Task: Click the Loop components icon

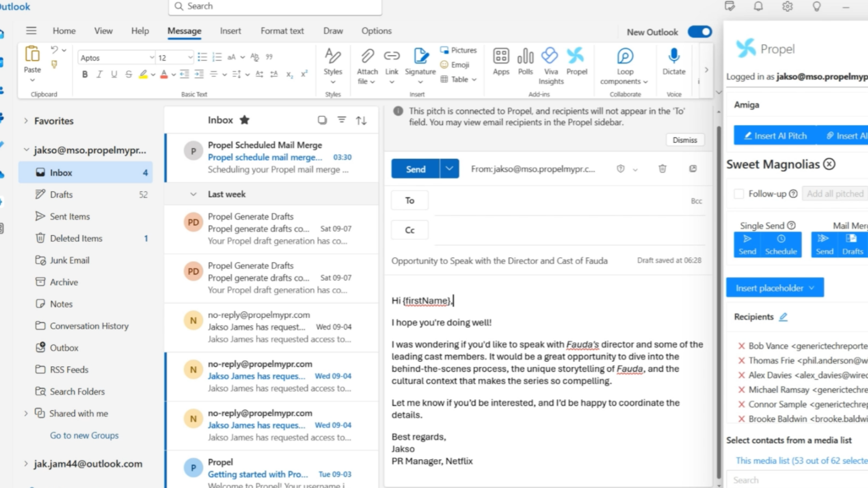Action: pyautogui.click(x=625, y=56)
